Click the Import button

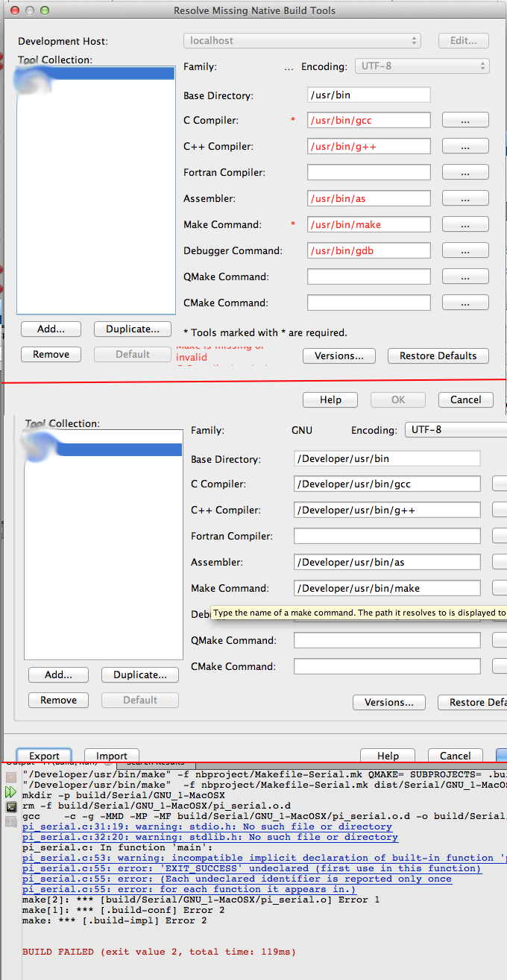pyautogui.click(x=111, y=756)
